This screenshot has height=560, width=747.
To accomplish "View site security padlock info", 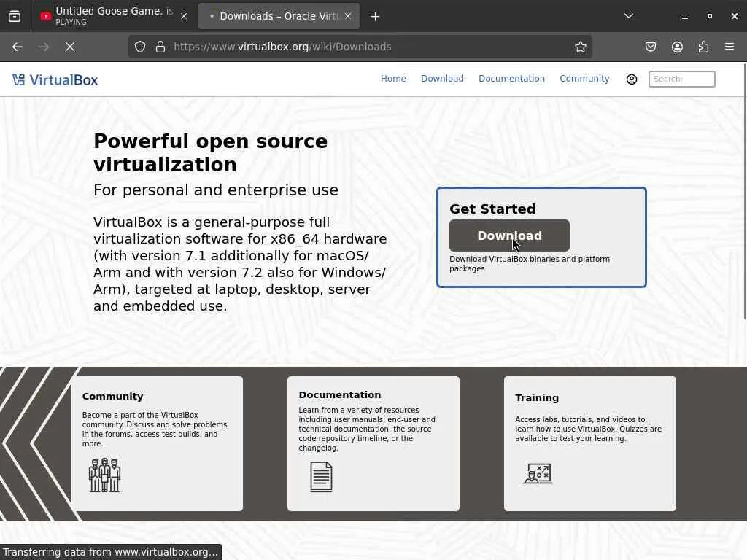I will tap(160, 47).
